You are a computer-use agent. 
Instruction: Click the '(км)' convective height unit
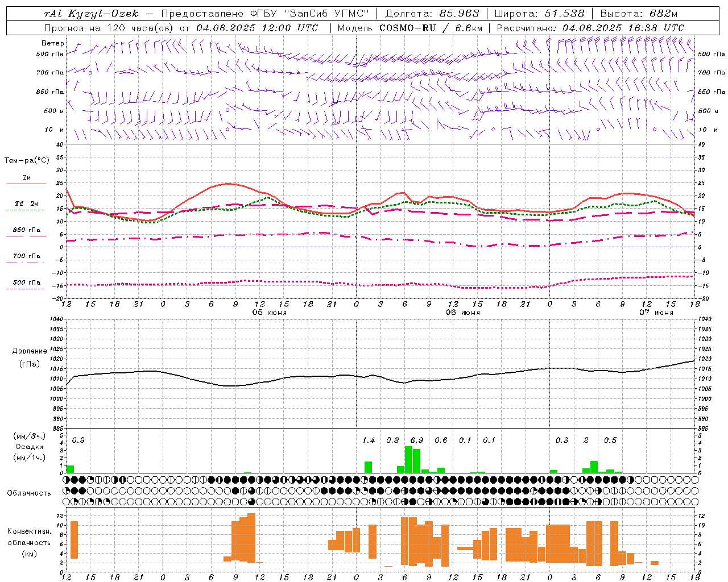pos(30,554)
